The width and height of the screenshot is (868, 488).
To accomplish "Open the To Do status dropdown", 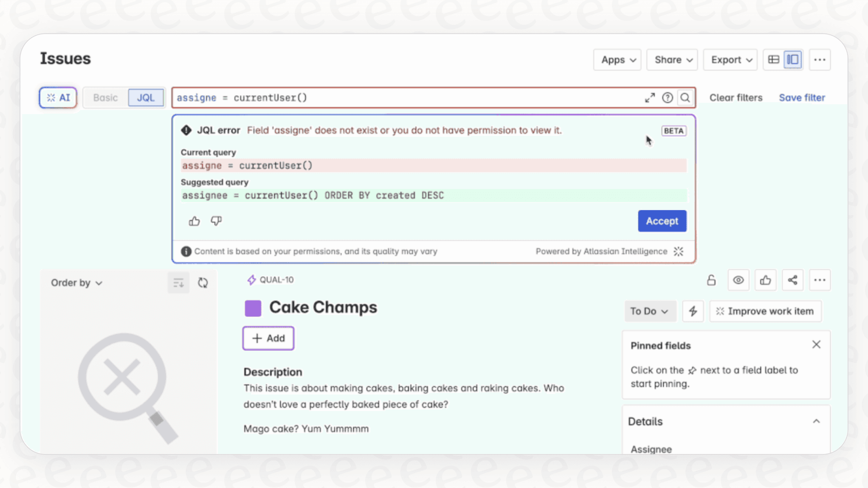I will click(650, 311).
